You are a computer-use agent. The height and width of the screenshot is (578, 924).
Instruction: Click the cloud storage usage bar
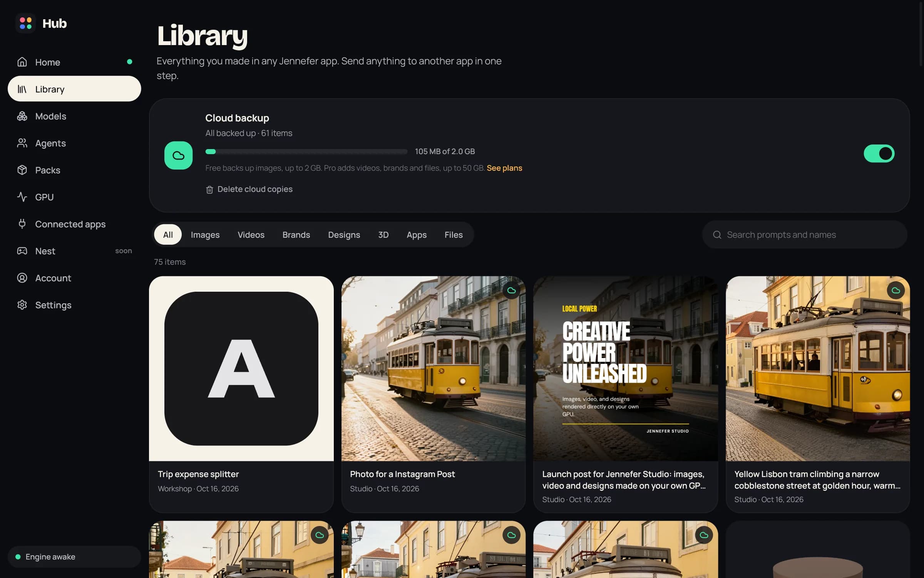point(306,151)
